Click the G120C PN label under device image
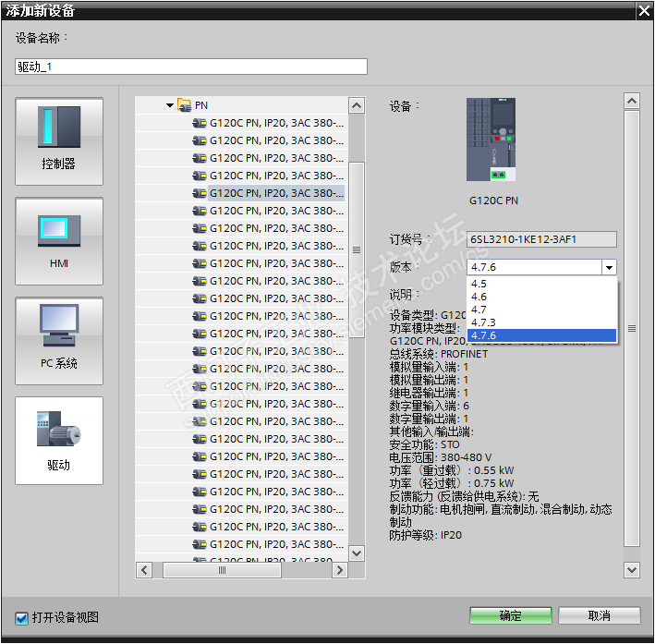This screenshot has width=655, height=644. pos(493,200)
